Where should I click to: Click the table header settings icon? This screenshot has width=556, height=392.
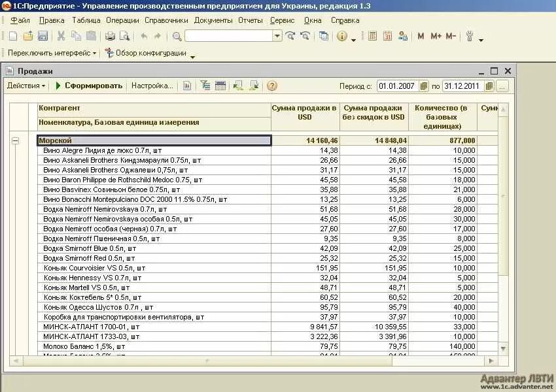220,86
